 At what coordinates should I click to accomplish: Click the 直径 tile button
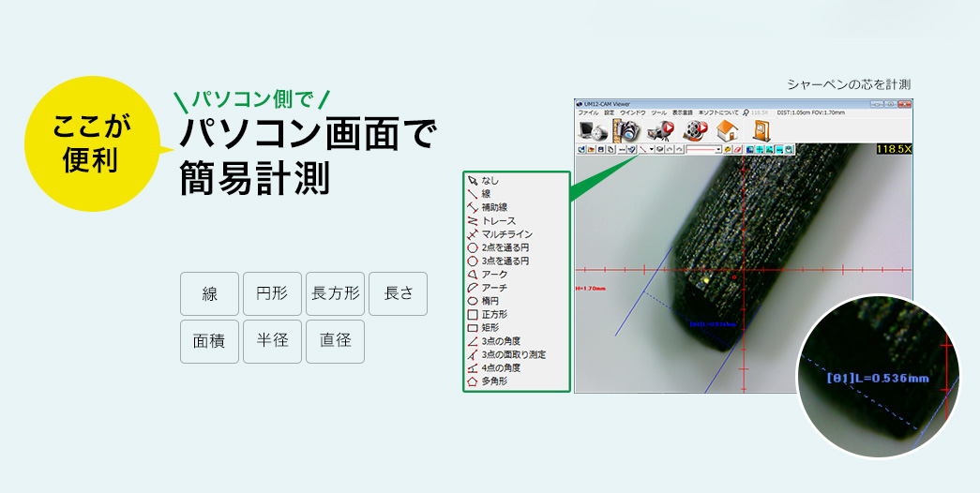click(x=335, y=341)
